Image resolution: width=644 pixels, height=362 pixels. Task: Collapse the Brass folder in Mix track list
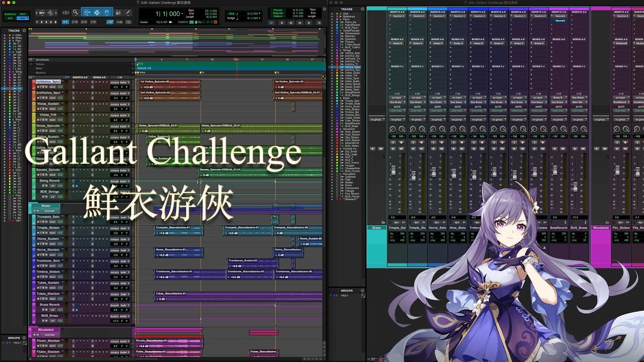pos(341,98)
